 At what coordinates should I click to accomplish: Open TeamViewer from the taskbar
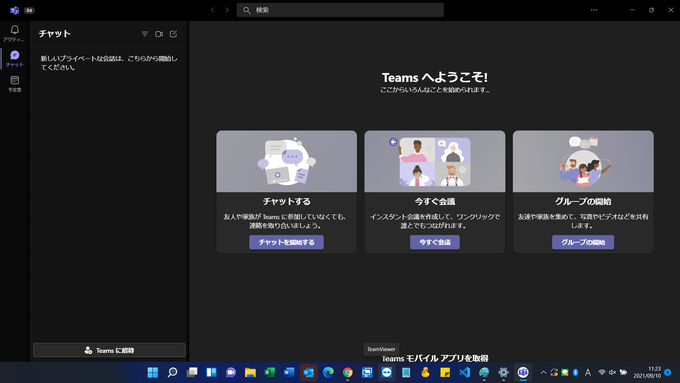coord(386,372)
